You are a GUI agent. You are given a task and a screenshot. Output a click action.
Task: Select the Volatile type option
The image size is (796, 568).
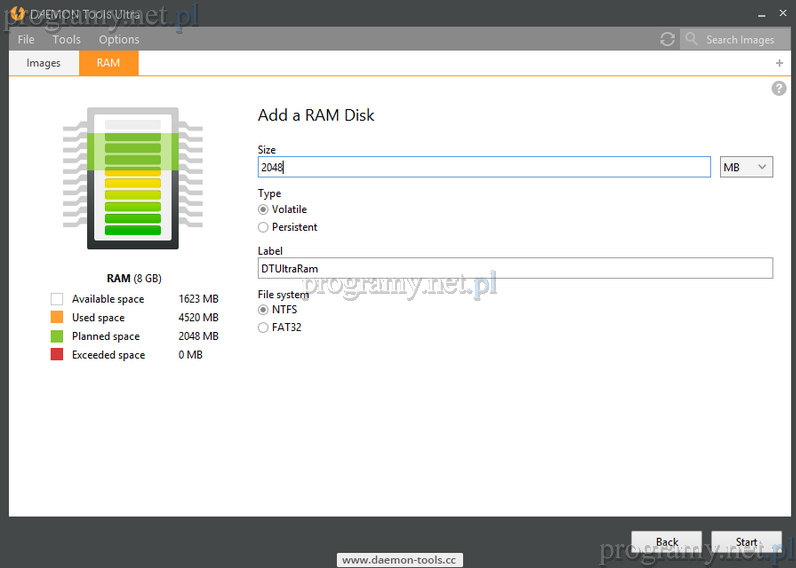coord(264,210)
